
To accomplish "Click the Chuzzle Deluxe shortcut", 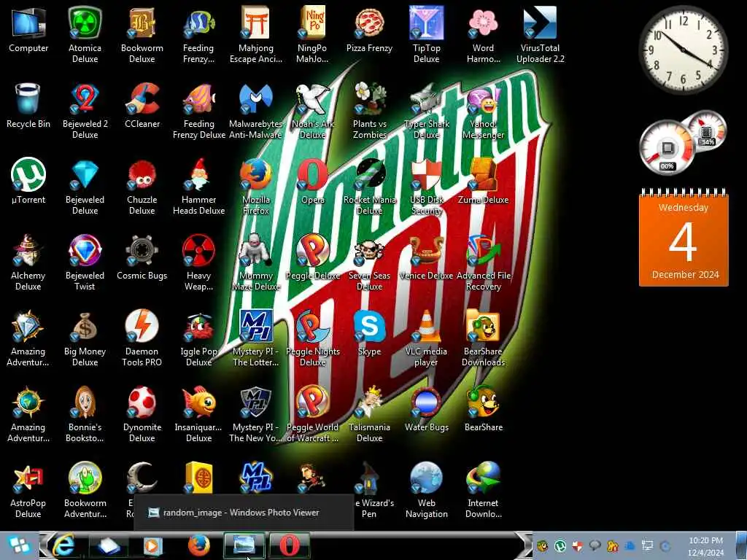I will tap(142, 187).
